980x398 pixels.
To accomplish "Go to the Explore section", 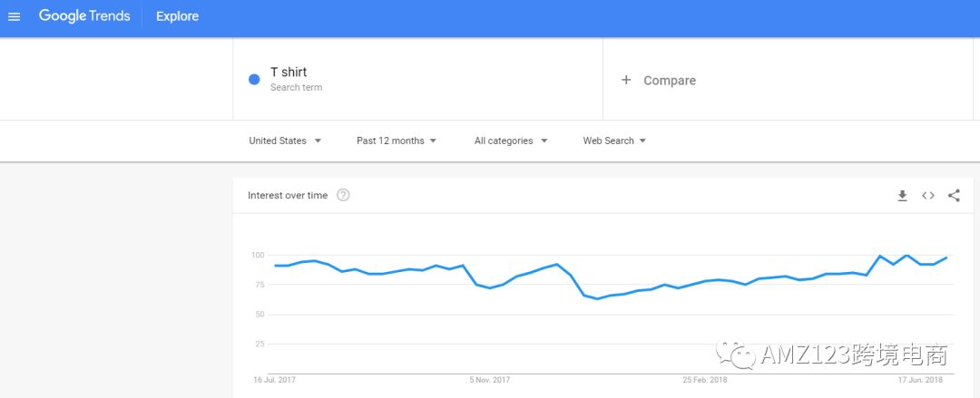I will [x=177, y=16].
